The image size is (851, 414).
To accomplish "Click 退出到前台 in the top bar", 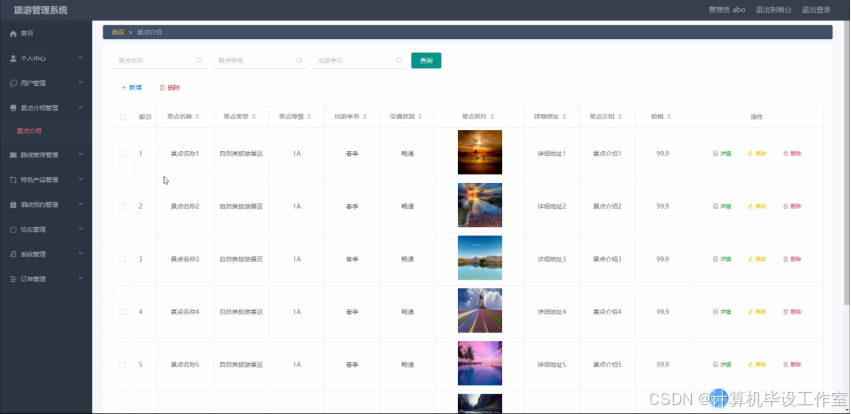I will tap(773, 10).
